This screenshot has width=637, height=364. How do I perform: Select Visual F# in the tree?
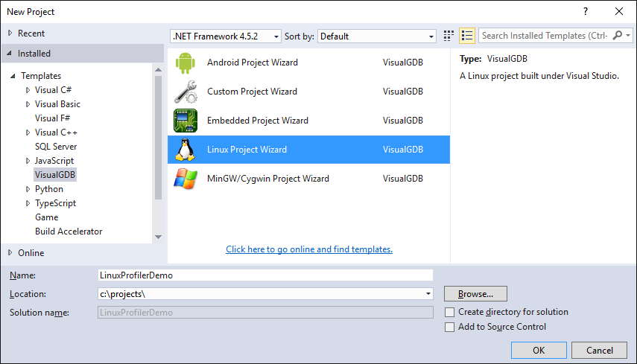click(x=52, y=118)
